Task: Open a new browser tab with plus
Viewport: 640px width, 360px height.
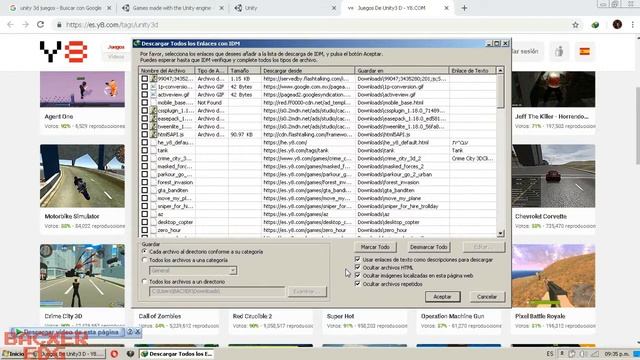Action: 464,8
